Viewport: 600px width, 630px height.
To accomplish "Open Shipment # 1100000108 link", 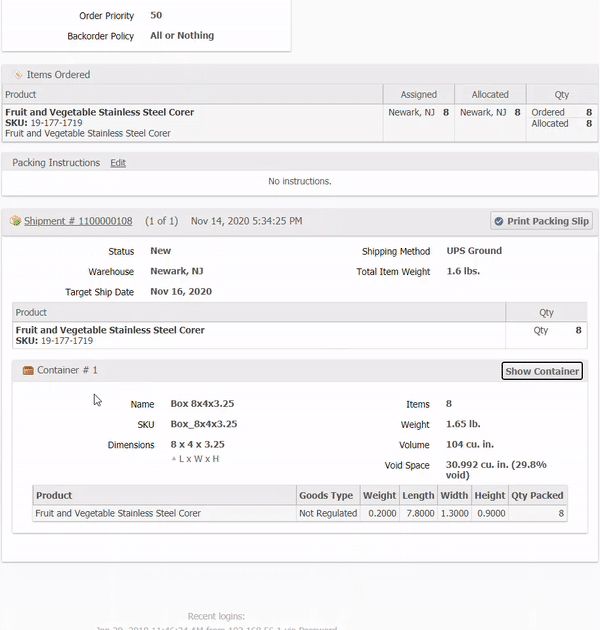I will click(x=78, y=221).
